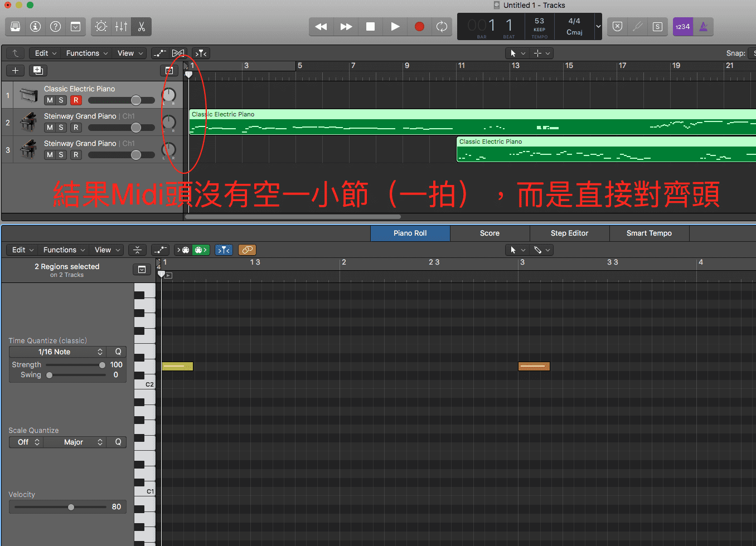This screenshot has width=756, height=546.
Task: Mute track 2 Steinway Grand Piano
Action: coord(50,128)
